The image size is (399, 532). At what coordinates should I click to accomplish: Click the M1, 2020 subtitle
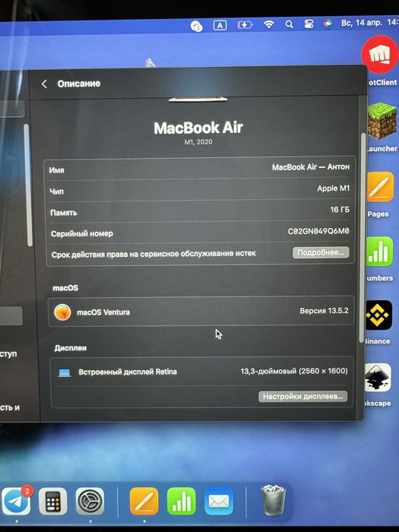point(198,142)
